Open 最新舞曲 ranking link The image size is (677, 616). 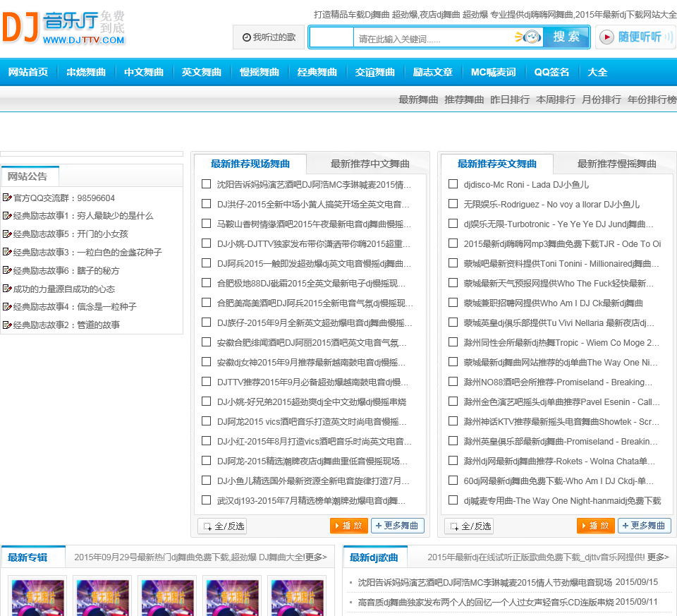coord(418,99)
